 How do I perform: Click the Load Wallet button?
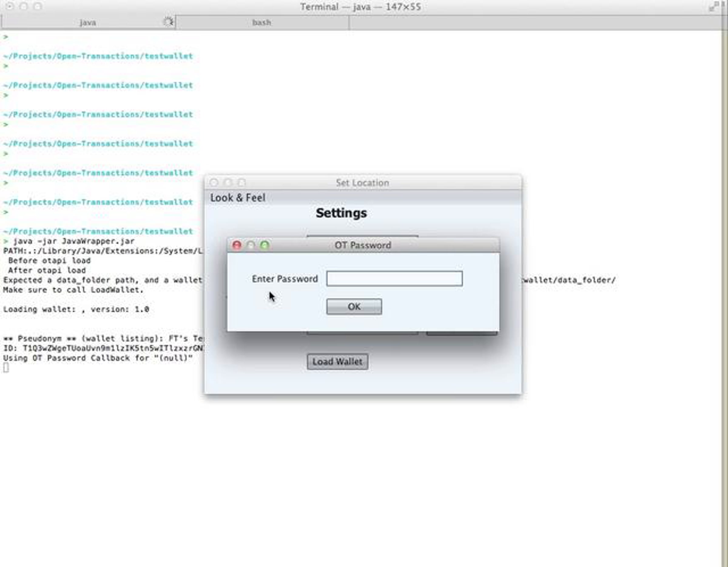(337, 362)
